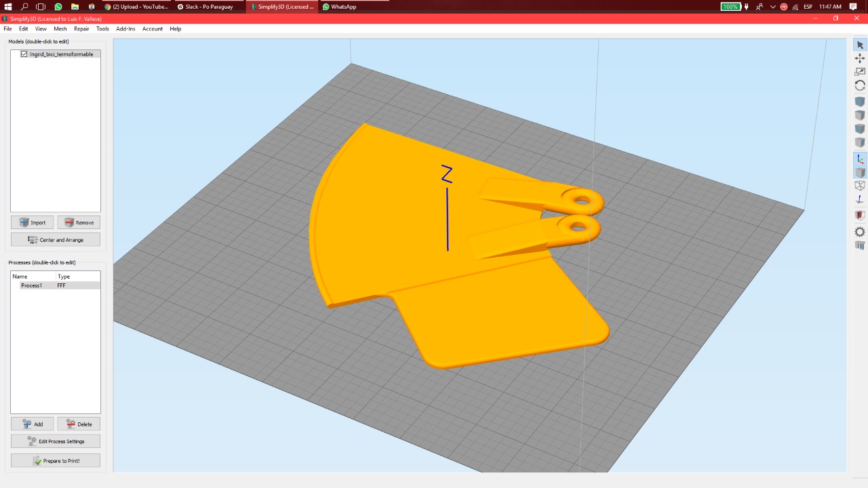Open the Windows Start menu
Image resolution: width=868 pixels, height=488 pixels.
(x=8, y=7)
